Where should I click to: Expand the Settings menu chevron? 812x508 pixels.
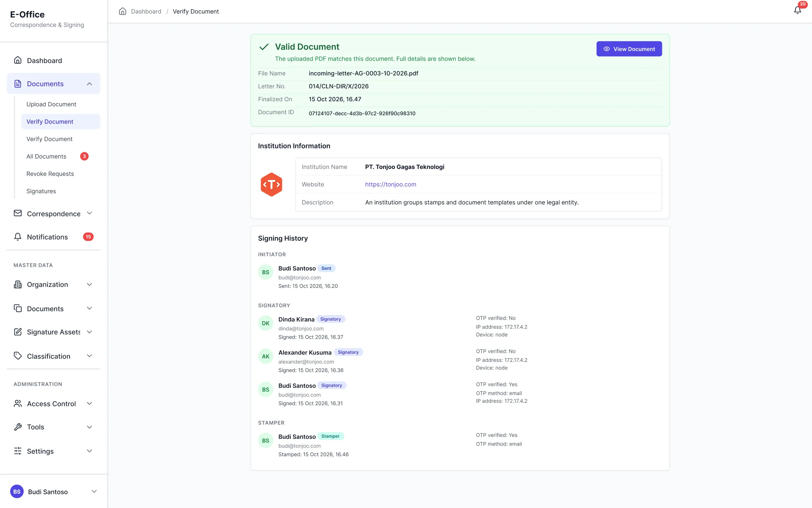[x=89, y=451]
